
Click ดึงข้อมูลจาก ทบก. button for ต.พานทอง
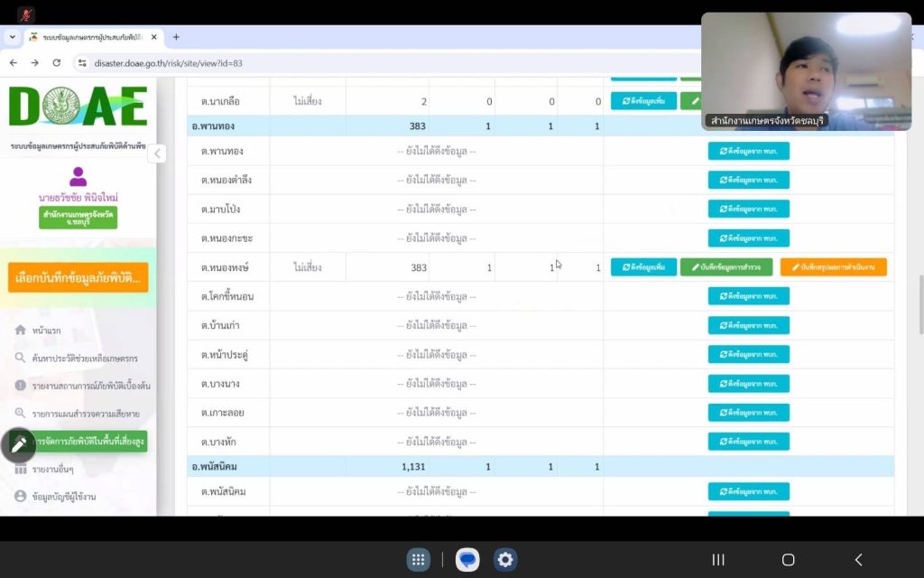tap(748, 151)
